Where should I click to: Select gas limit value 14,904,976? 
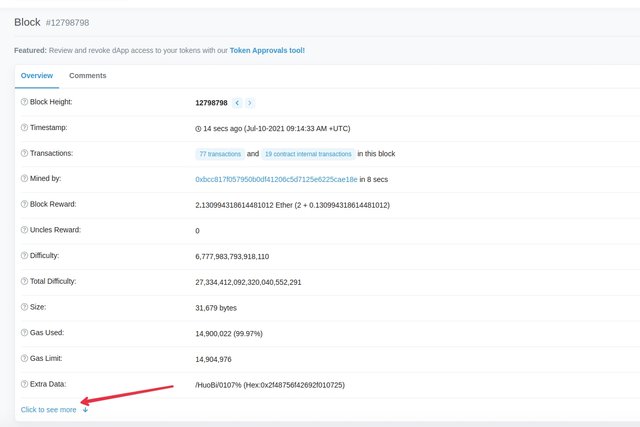[213, 359]
